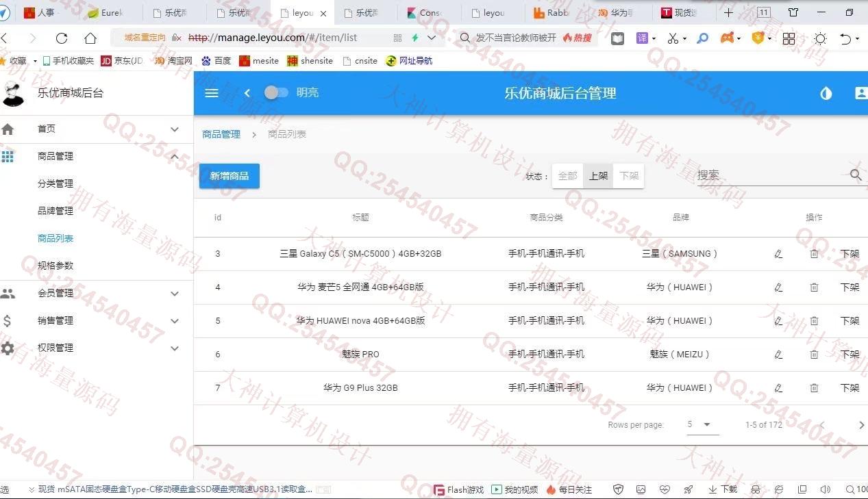
Task: Delete the 三星 Galaxy C5 row via trash icon
Action: [814, 254]
